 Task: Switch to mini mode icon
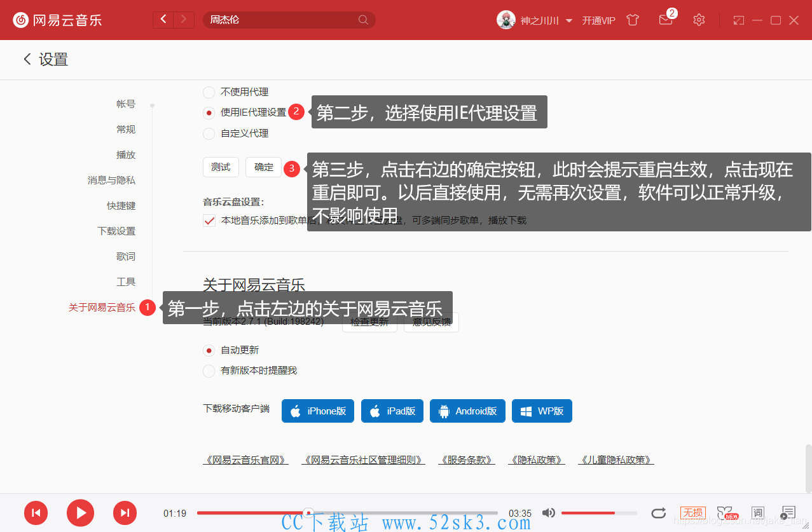pos(738,20)
